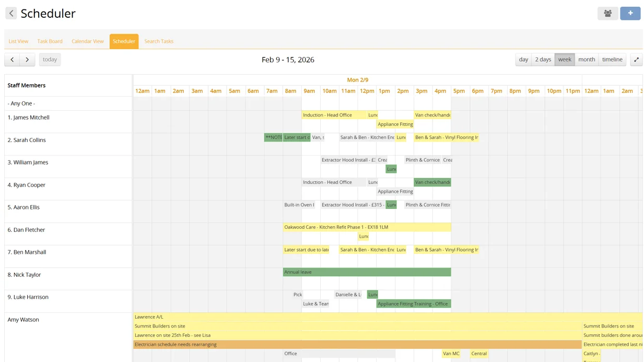Click the next period arrow icon
This screenshot has width=644, height=362.
click(27, 59)
